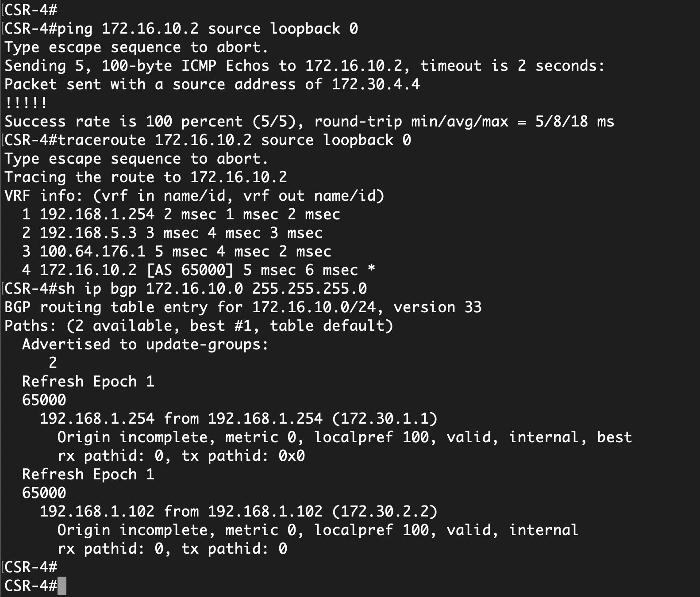Click the word "best" ending the first path line
Viewport: 700px width, 597px height.
614,437
